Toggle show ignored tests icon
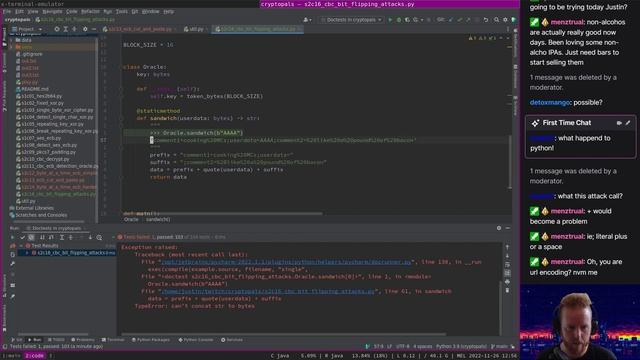This screenshot has width=640, height=360. pyautogui.click(x=31, y=237)
